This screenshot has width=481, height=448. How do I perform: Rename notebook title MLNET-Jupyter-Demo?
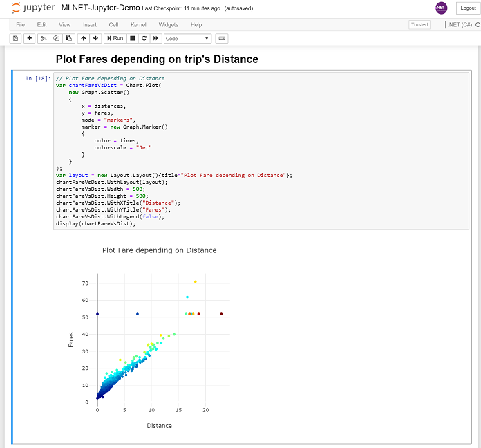[x=100, y=8]
